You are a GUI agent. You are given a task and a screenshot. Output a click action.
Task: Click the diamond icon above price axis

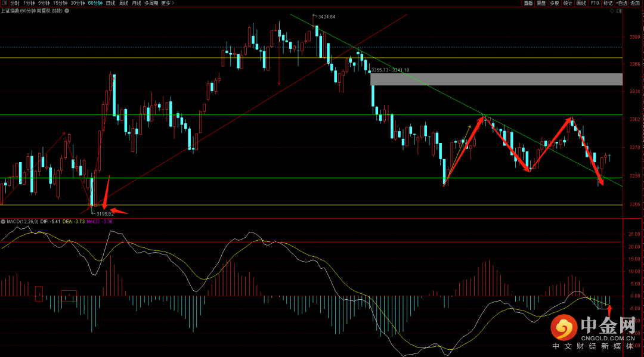point(612,11)
